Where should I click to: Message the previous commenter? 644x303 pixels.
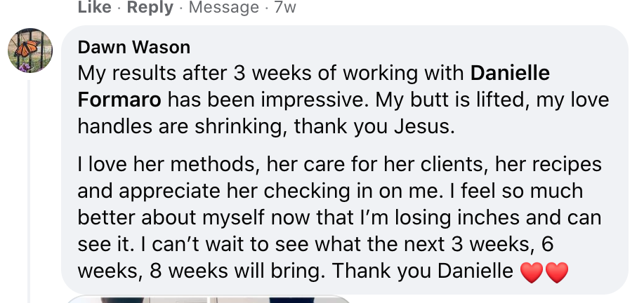224,7
